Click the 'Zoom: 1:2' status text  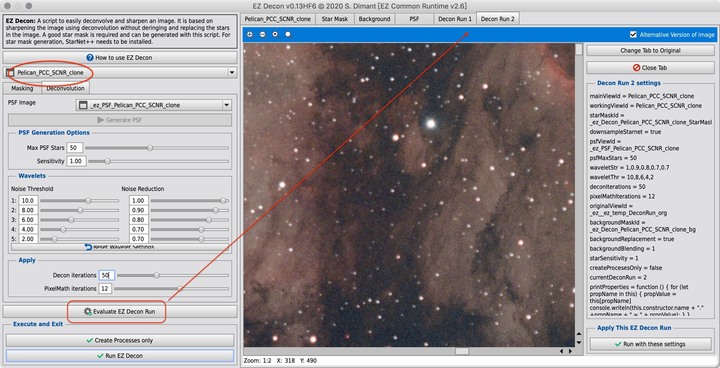pyautogui.click(x=256, y=361)
